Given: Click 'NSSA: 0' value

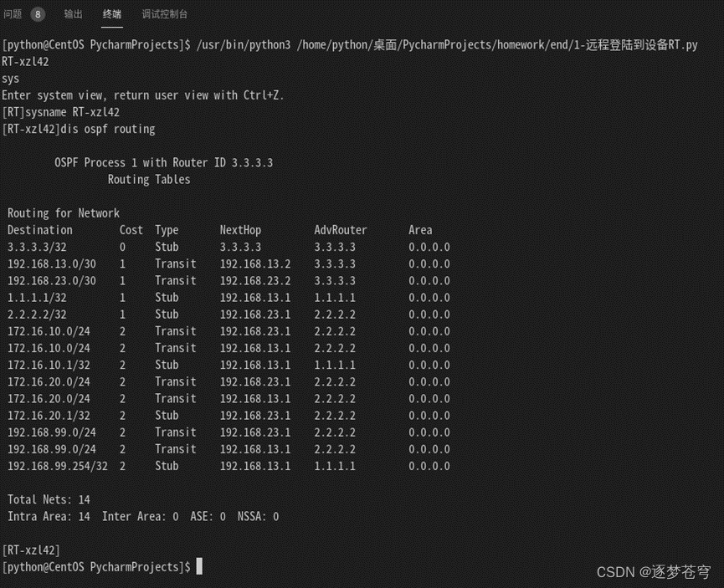Looking at the screenshot, I should click(259, 516).
